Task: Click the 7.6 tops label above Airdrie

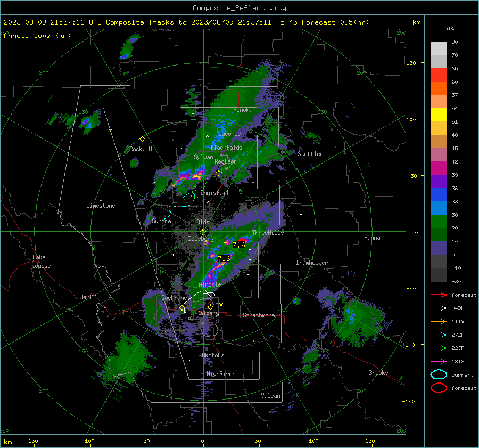Action: (224, 259)
